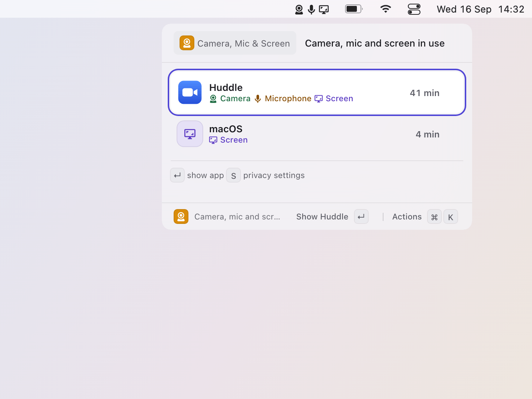
Task: Click the '41 min' duration for Huddle
Action: 424,93
